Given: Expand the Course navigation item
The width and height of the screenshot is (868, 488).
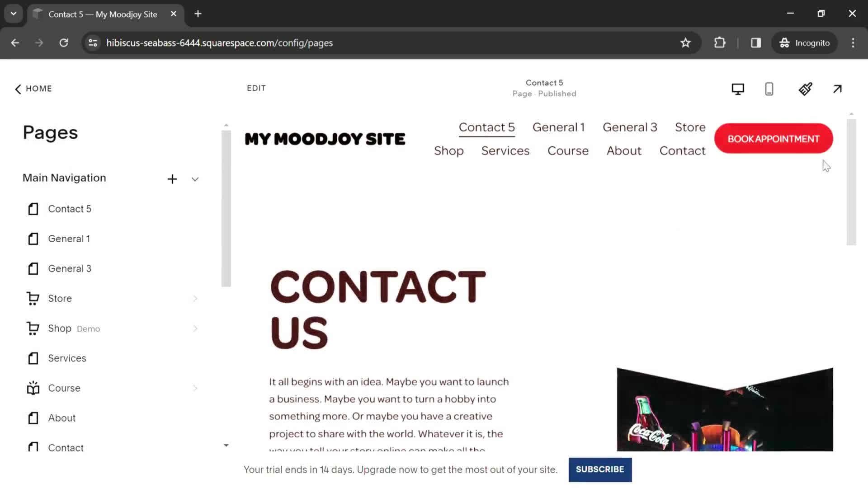Looking at the screenshot, I should pyautogui.click(x=196, y=388).
